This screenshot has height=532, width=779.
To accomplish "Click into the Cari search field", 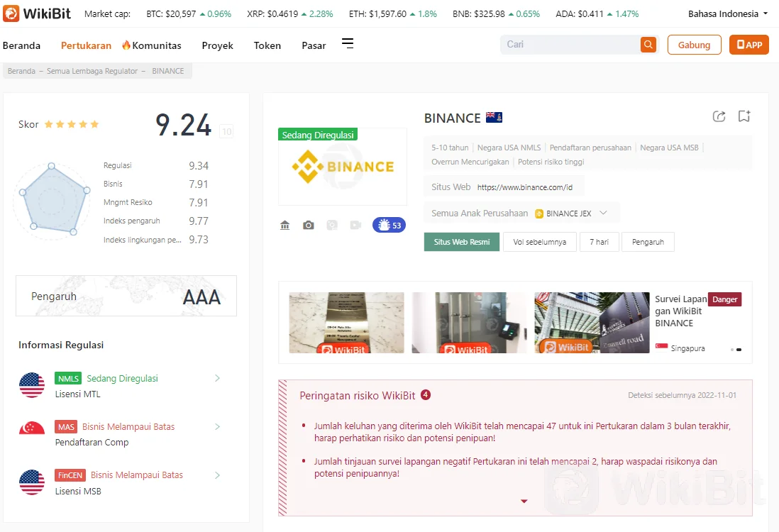I will coord(570,45).
